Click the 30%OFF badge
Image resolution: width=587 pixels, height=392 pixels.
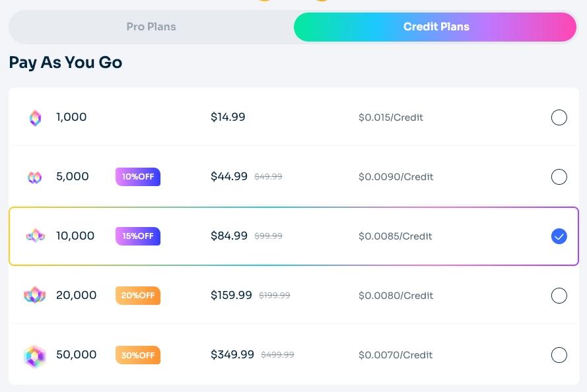click(138, 355)
